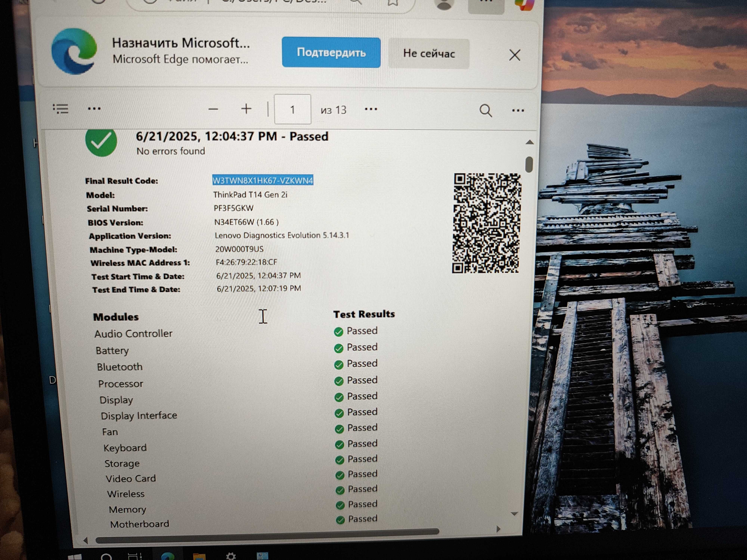This screenshot has width=747, height=560.
Task: Click the model value ThinkPad T14 Gen 2i
Action: [250, 195]
